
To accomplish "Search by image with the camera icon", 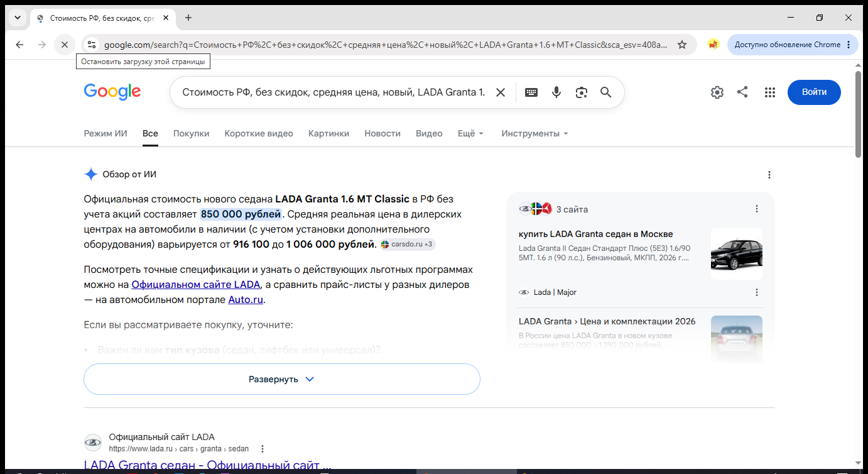I will tap(582, 92).
